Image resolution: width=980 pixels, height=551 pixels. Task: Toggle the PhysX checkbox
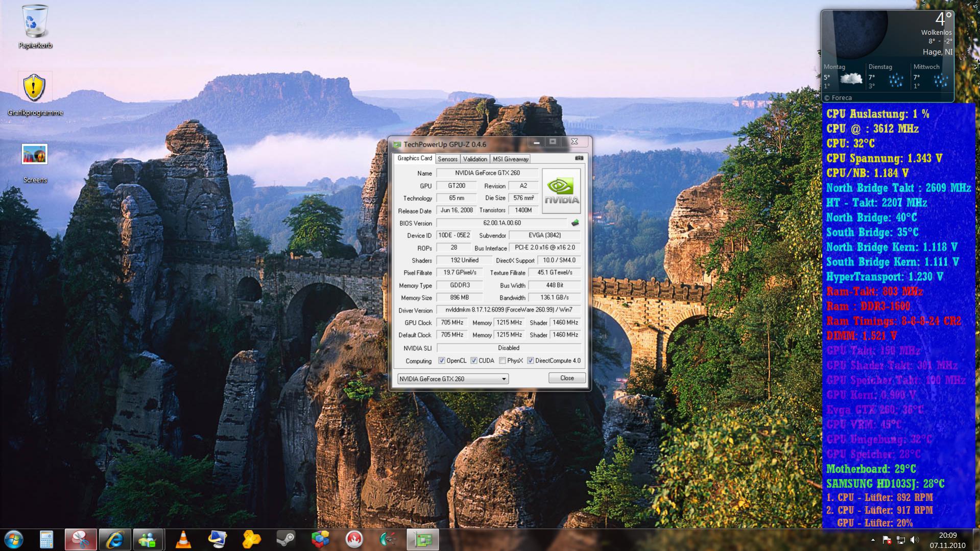tap(503, 361)
